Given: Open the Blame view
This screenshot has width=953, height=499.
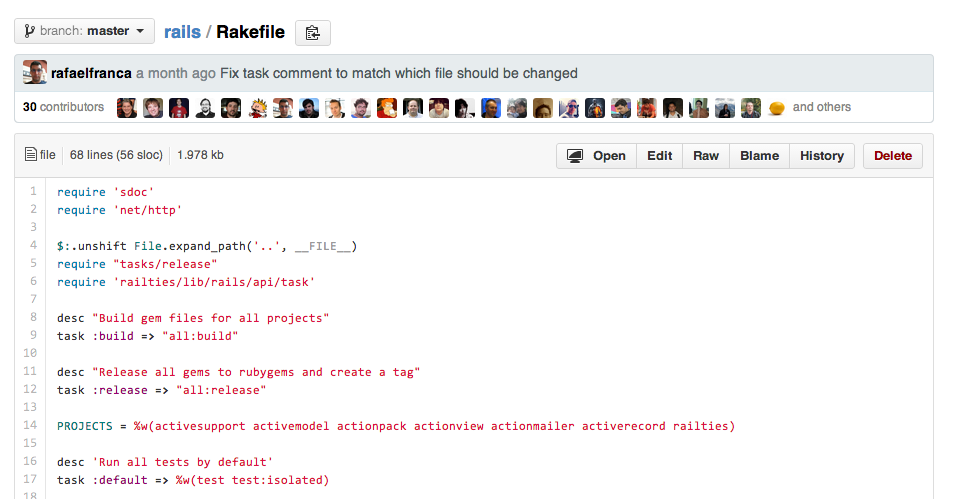Looking at the screenshot, I should point(759,156).
